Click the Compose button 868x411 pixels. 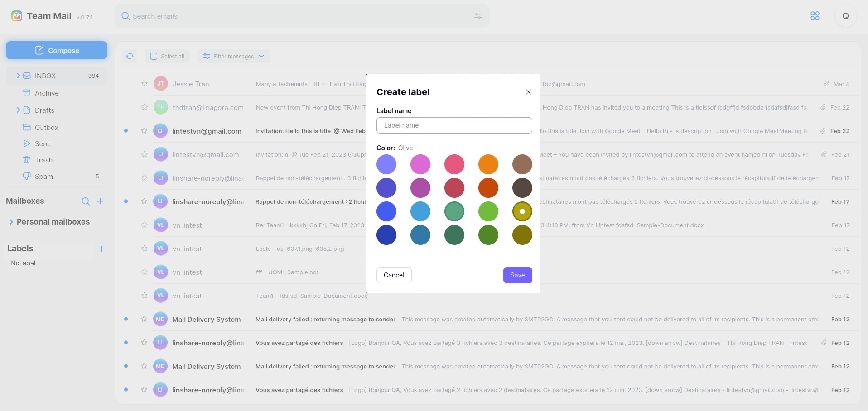56,50
